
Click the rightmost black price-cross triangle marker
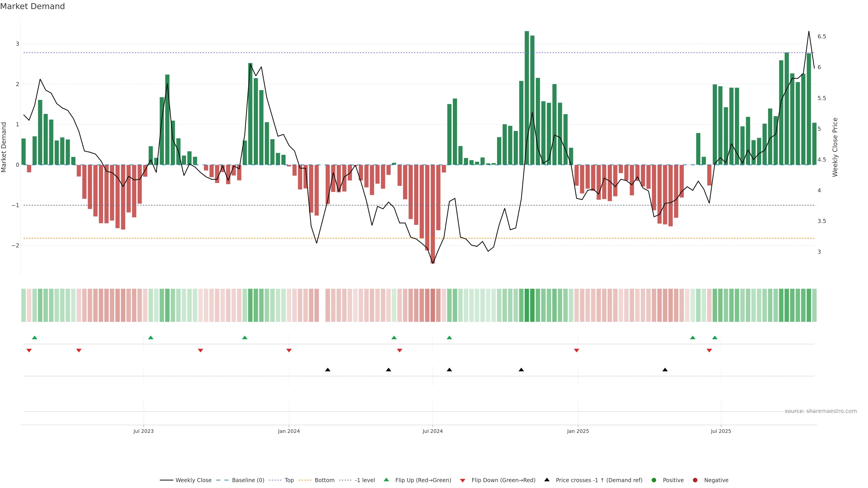665,370
